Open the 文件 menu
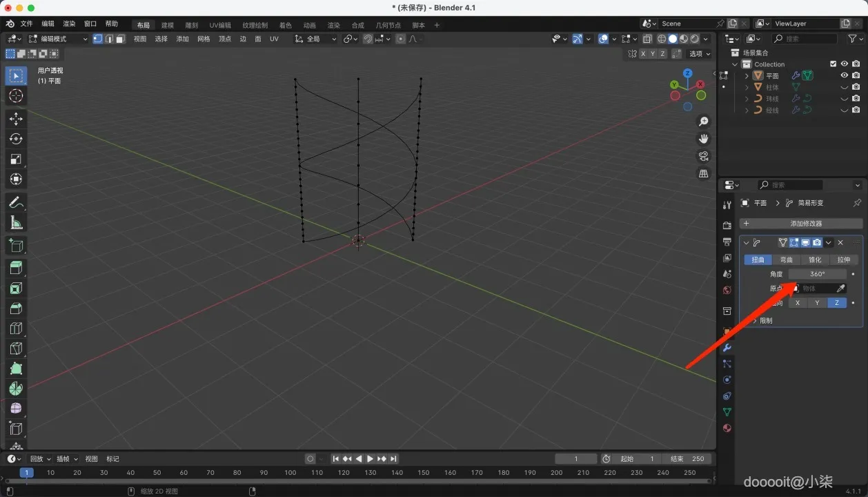 pyautogui.click(x=26, y=23)
